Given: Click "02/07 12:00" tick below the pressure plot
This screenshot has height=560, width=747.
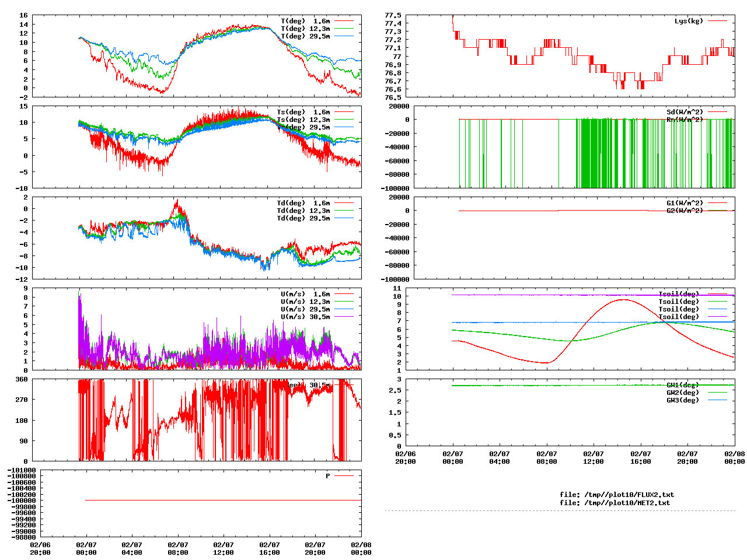Looking at the screenshot, I should click(x=224, y=548).
